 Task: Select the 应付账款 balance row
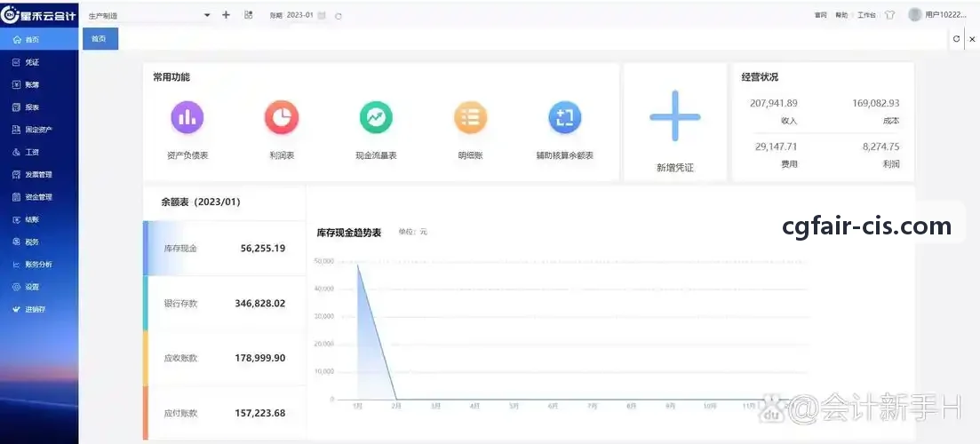pyautogui.click(x=225, y=413)
